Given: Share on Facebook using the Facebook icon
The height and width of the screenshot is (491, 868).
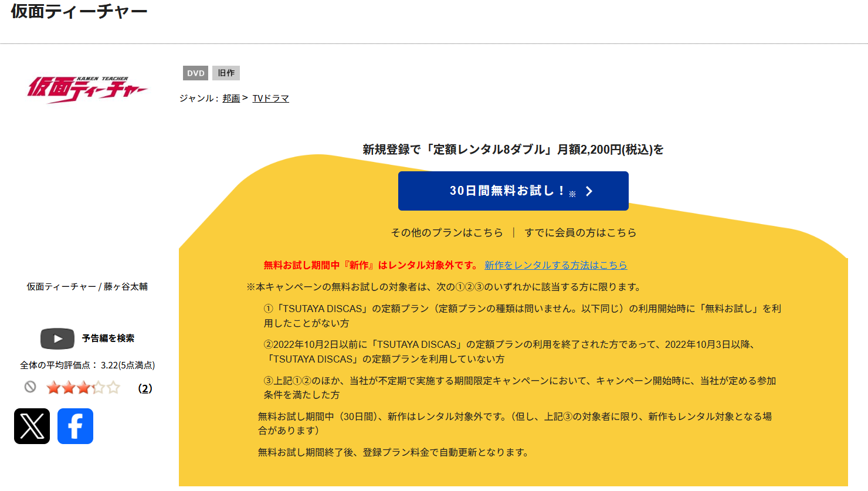Looking at the screenshot, I should [x=75, y=426].
